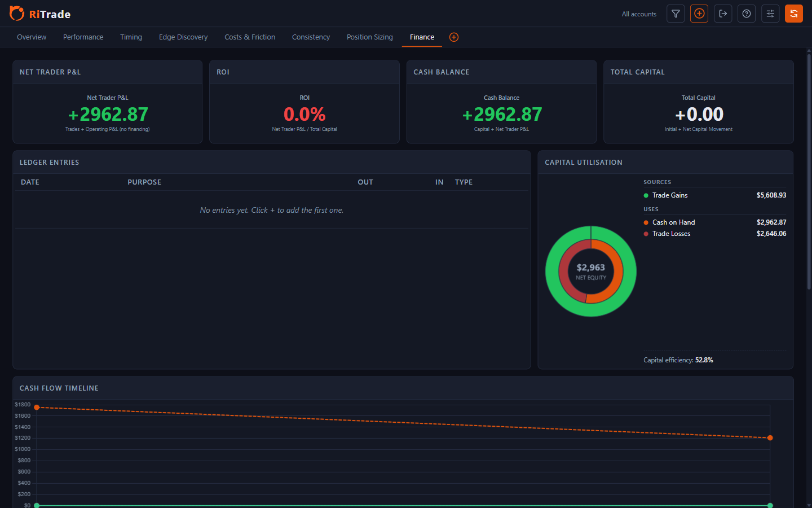
Task: Click the first orange point on the cash flow timeline
Action: click(37, 408)
